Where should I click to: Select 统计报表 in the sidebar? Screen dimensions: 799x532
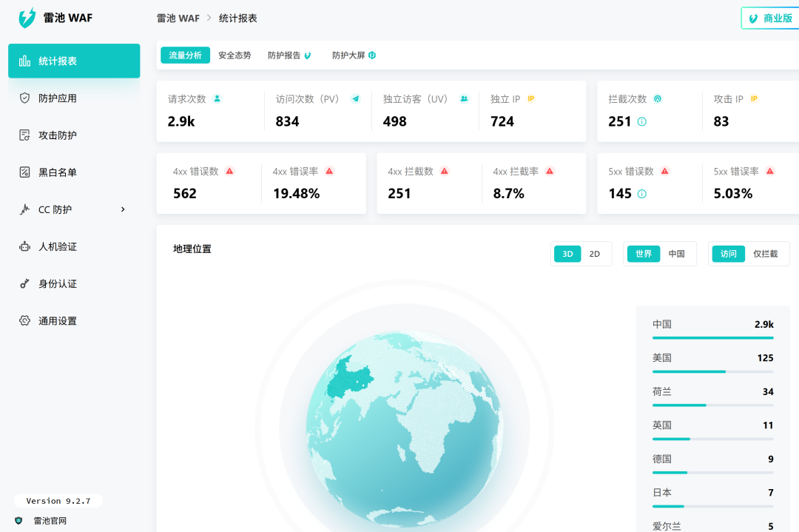point(56,61)
